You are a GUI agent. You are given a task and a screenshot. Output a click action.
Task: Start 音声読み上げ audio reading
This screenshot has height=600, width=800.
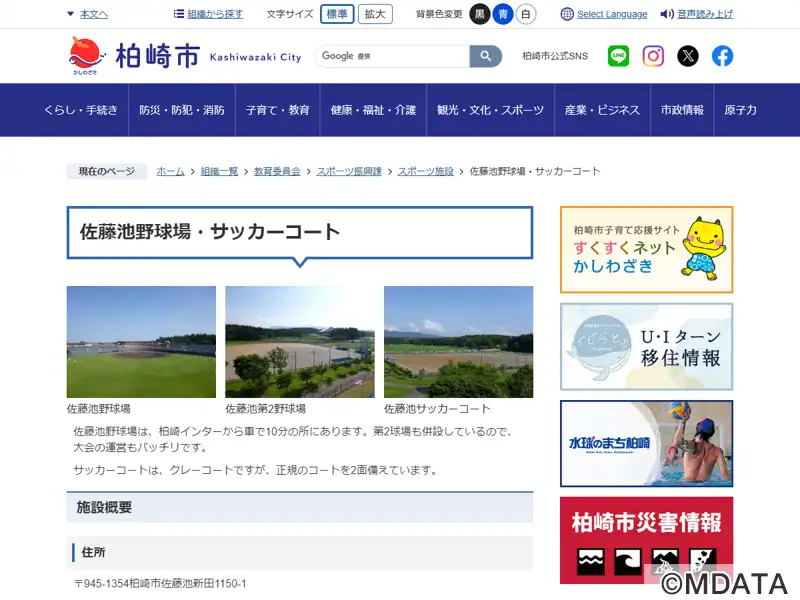697,14
